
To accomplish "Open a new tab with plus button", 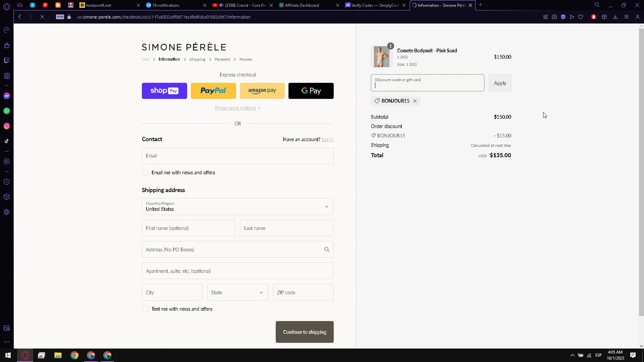I will [x=480, y=5].
